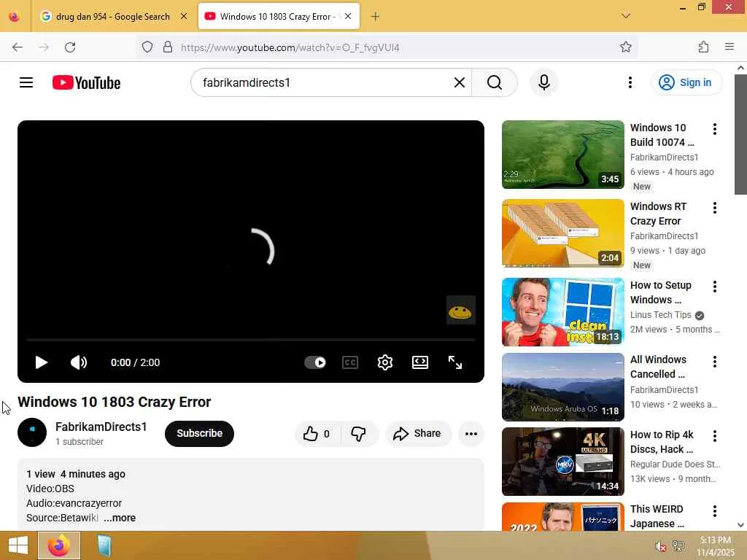Viewport: 747px width, 560px height.
Task: Open YouTube settings three-dot menu
Action: [x=630, y=82]
